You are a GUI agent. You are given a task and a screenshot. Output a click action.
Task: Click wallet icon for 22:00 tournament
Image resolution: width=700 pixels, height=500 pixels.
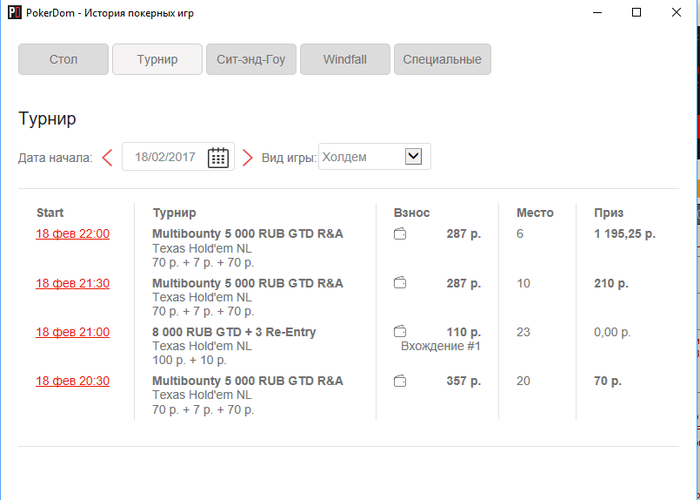[400, 234]
